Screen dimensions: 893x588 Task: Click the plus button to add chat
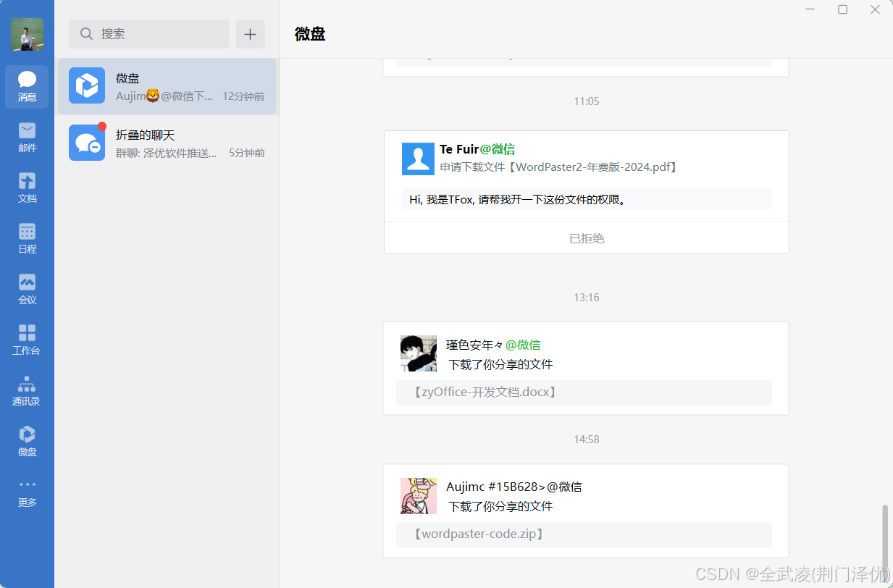tap(251, 34)
